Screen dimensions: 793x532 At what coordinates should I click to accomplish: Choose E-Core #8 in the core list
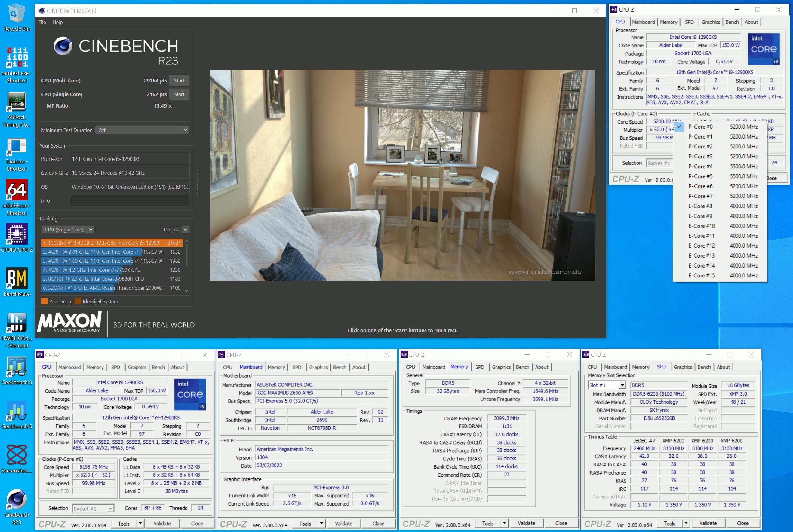pyautogui.click(x=720, y=206)
